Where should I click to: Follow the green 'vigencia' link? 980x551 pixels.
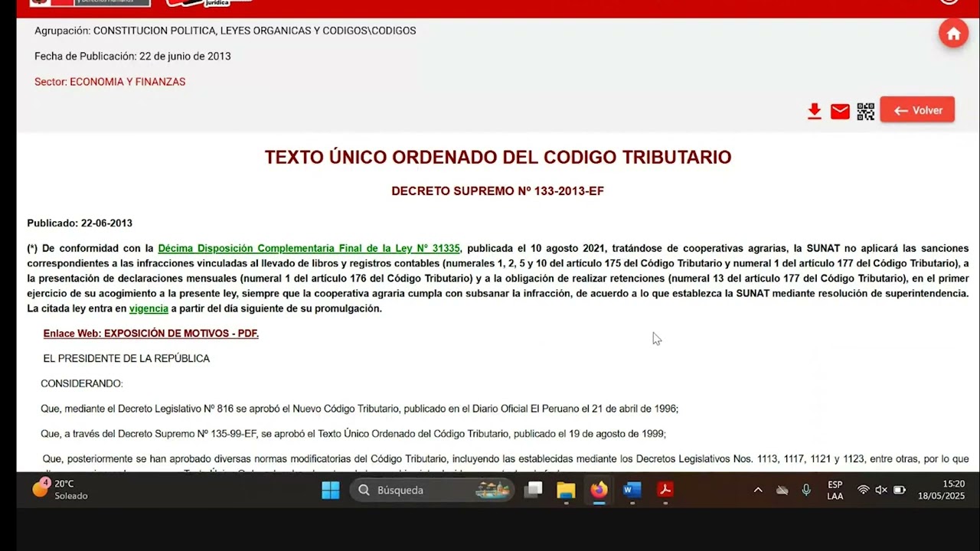tap(149, 308)
